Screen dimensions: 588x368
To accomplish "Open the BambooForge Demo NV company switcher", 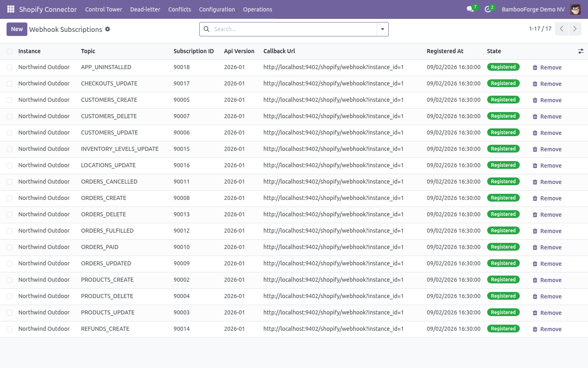I will [533, 9].
